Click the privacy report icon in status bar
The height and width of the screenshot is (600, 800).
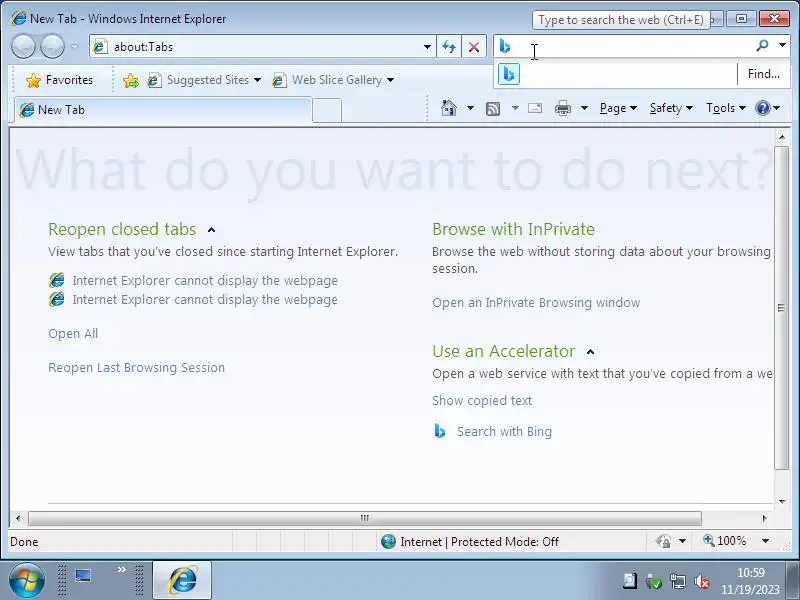[x=663, y=541]
